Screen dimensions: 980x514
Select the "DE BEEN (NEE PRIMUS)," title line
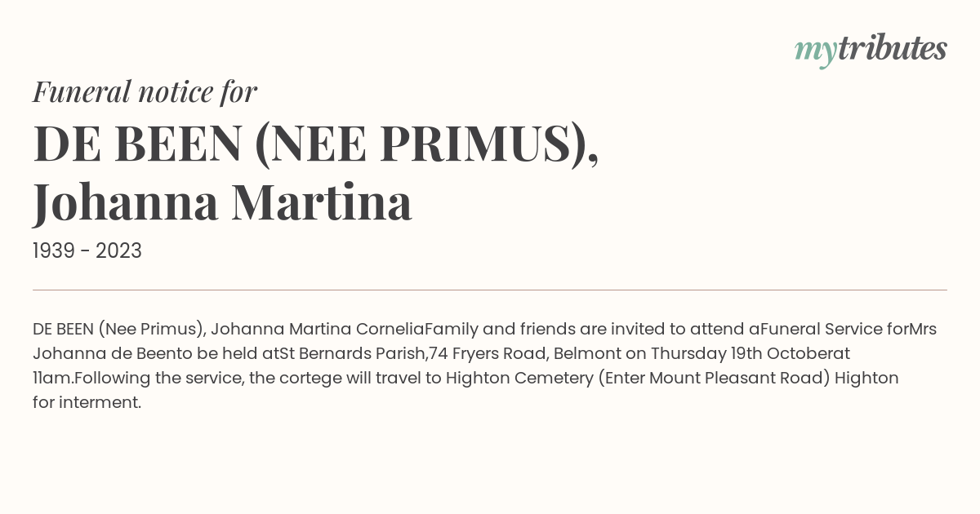click(316, 143)
